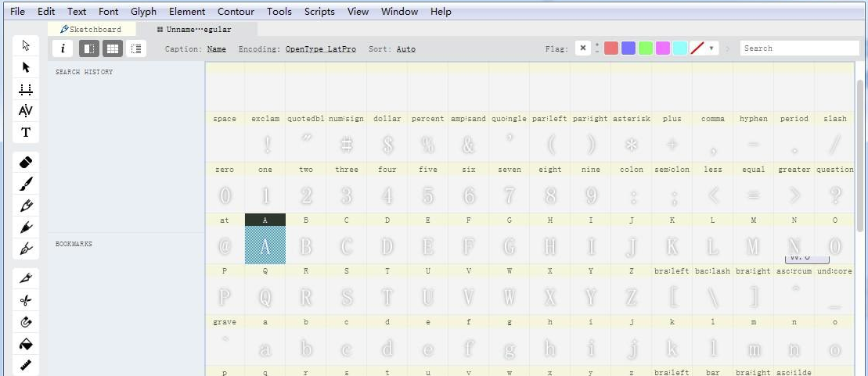The height and width of the screenshot is (376, 868).
Task: Select the lowercase g glyph cell
Action: pos(510,341)
